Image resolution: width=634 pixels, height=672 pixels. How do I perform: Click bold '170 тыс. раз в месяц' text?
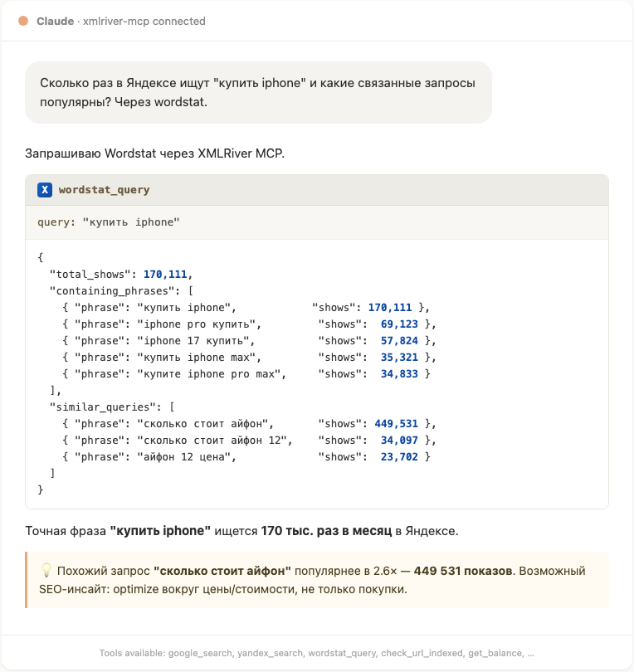click(326, 531)
